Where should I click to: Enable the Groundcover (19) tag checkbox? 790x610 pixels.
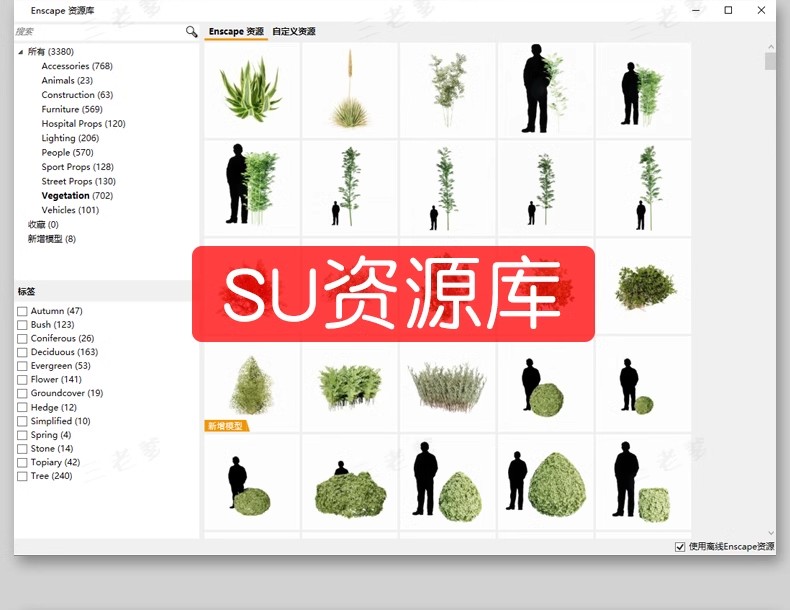click(x=22, y=393)
